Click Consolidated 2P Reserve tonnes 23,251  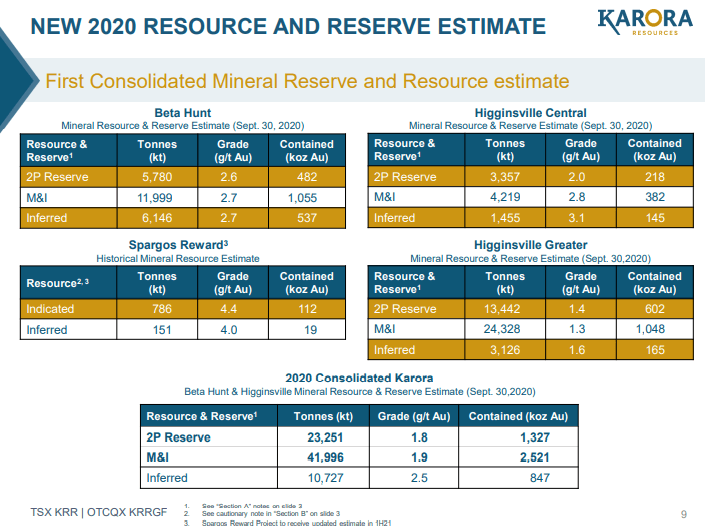(325, 437)
